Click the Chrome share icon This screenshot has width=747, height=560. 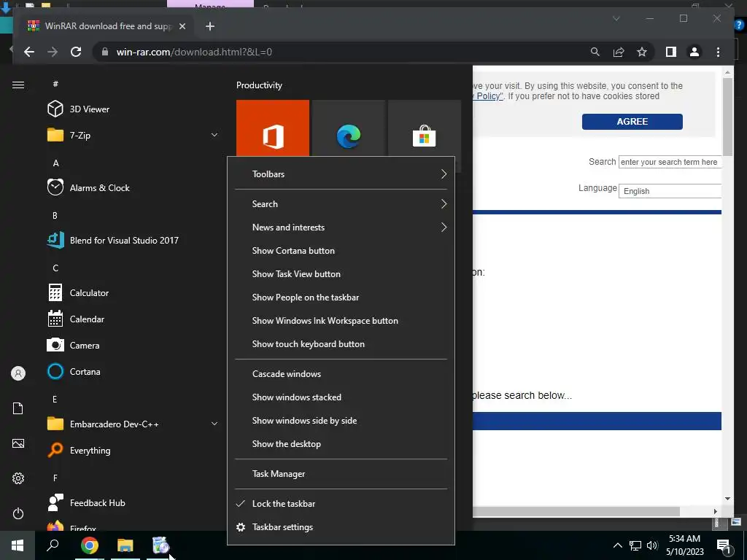[x=619, y=52]
